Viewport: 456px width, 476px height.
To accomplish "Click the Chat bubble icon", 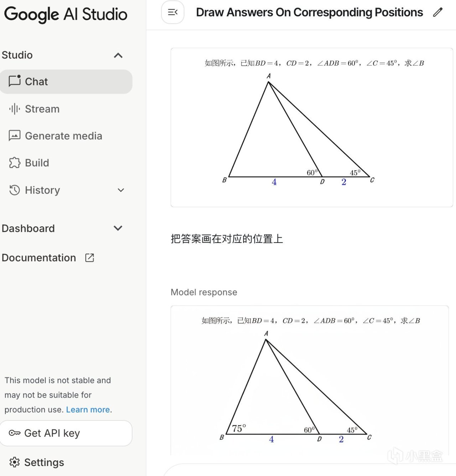I will [x=15, y=81].
